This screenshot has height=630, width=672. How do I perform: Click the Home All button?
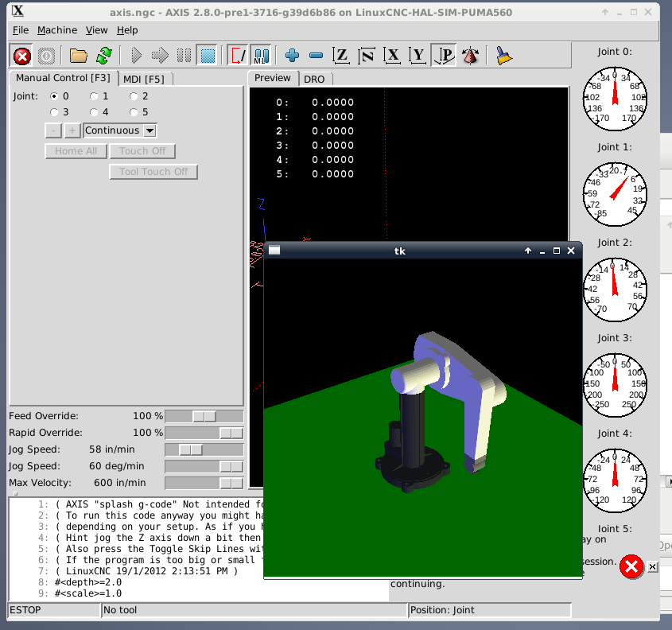76,151
